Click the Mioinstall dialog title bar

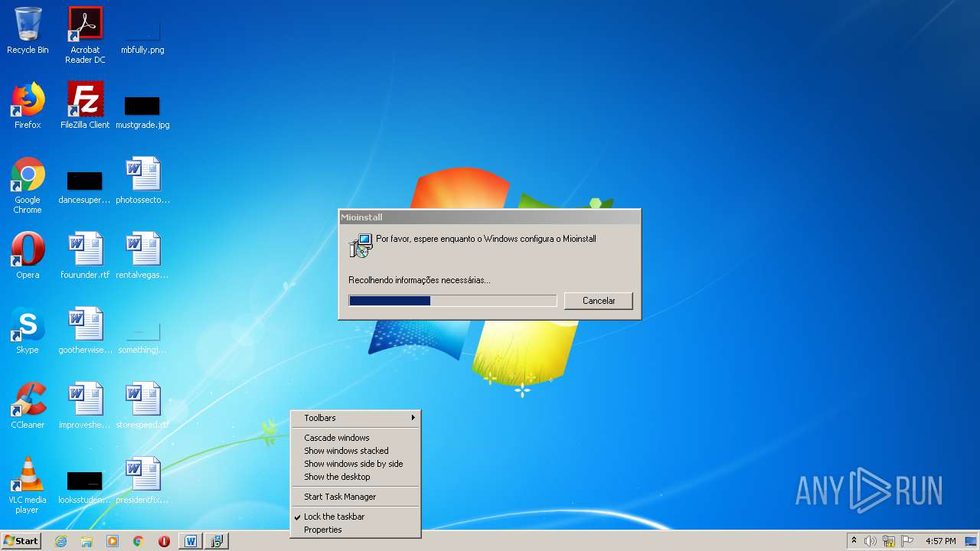489,217
